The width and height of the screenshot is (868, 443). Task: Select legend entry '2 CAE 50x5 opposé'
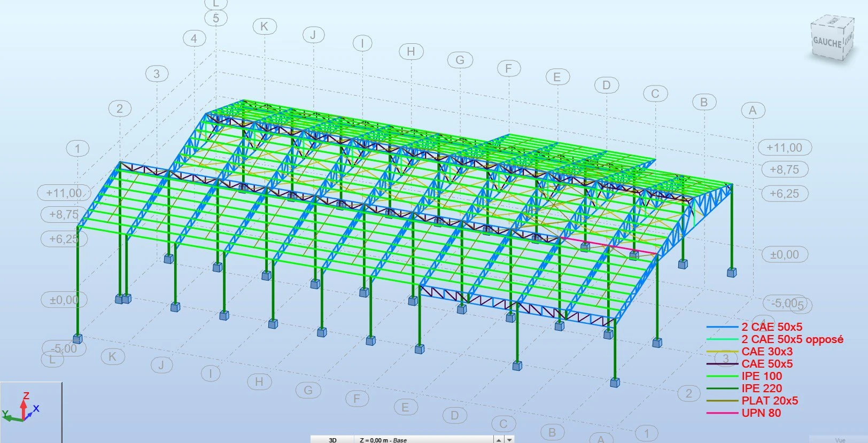pyautogui.click(x=792, y=339)
